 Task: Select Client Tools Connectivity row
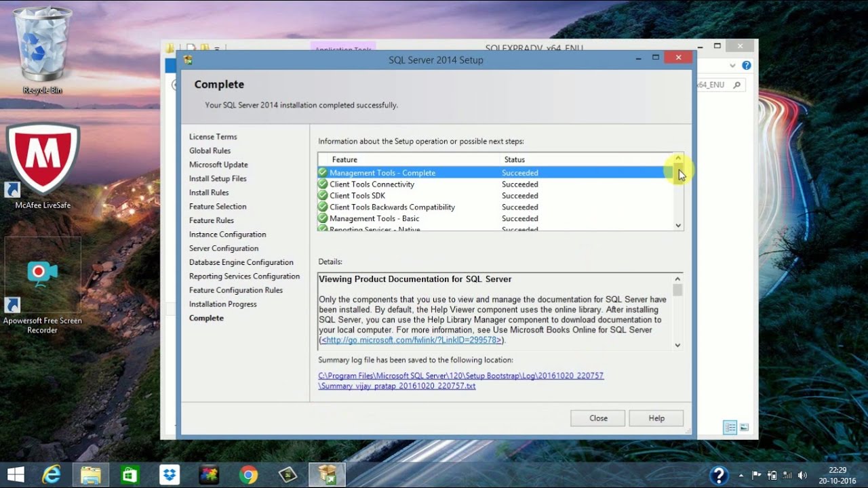coord(495,184)
